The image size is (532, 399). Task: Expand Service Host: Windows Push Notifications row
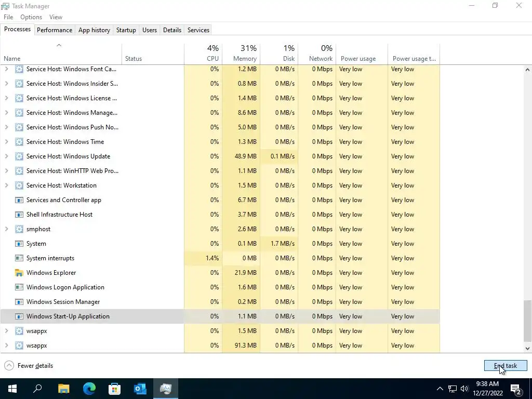tap(6, 127)
